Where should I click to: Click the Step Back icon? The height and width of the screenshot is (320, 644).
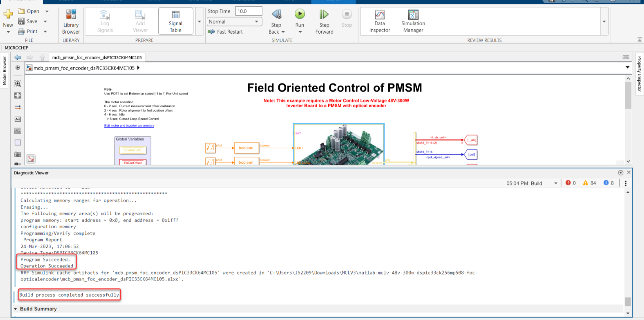pyautogui.click(x=276, y=14)
